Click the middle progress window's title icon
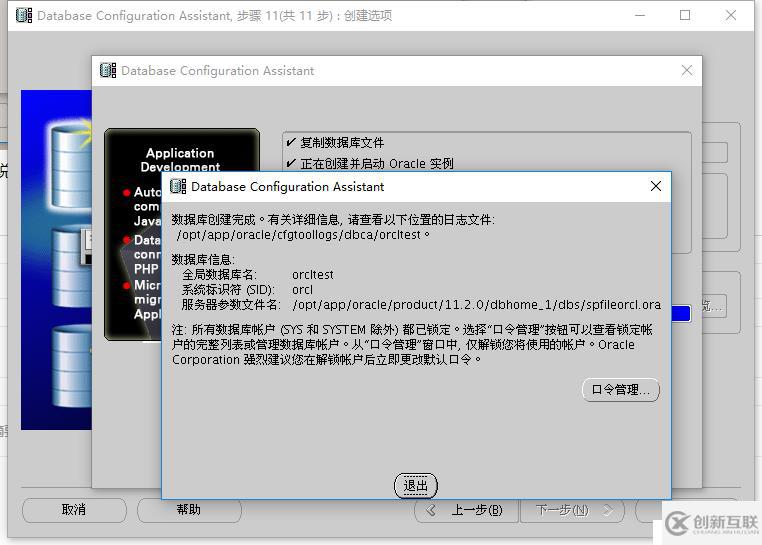 (x=108, y=70)
